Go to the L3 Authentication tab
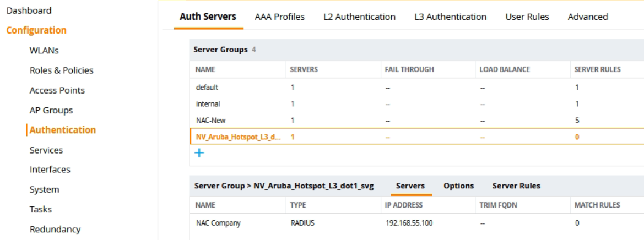Screen dimensions: 644x240 pos(450,17)
